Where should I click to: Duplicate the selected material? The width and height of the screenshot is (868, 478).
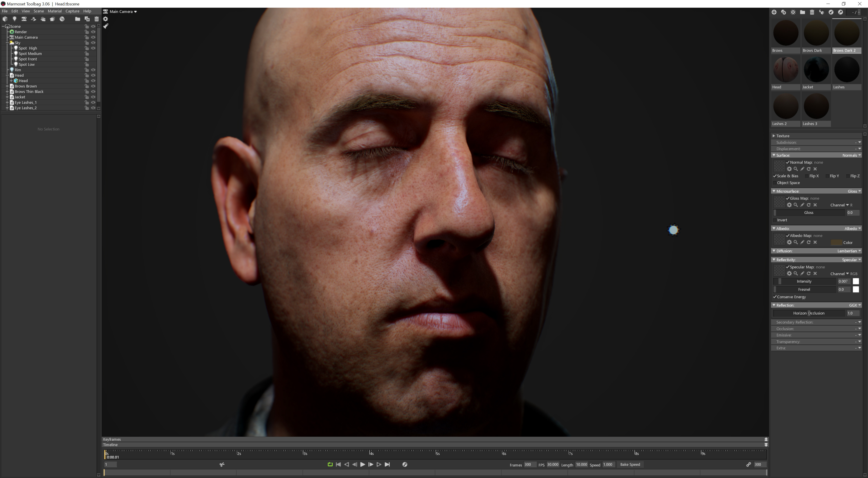(x=783, y=12)
